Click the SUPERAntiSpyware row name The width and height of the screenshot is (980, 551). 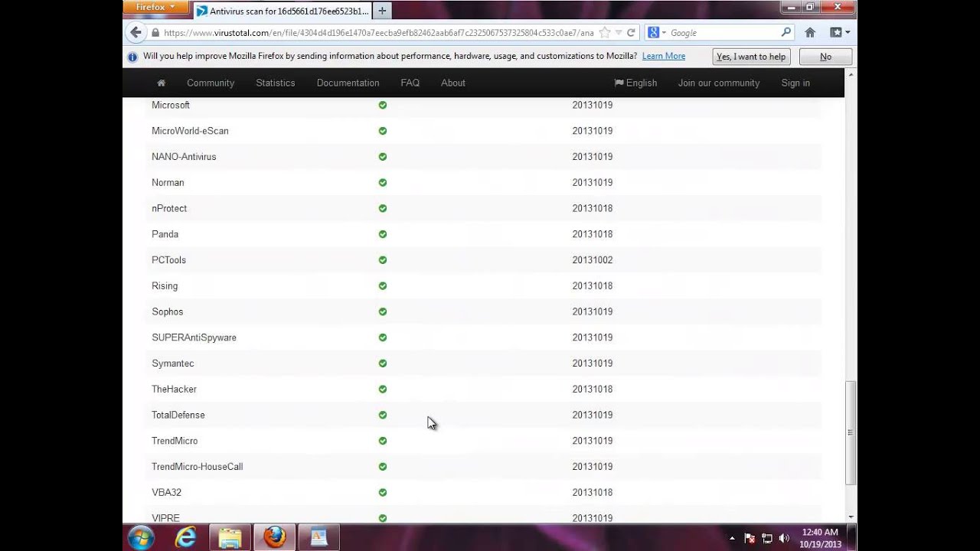point(194,337)
